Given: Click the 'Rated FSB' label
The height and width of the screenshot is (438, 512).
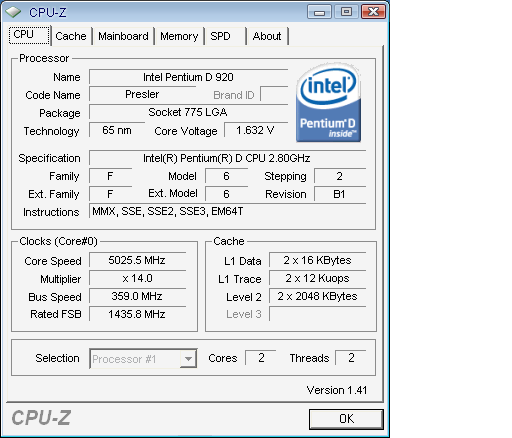Looking at the screenshot, I should 56,314.
